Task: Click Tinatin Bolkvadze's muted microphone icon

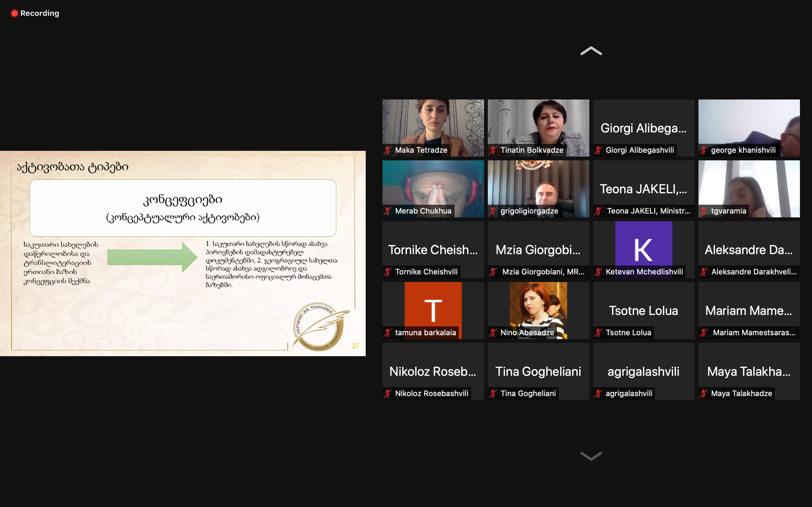Action: coord(493,150)
